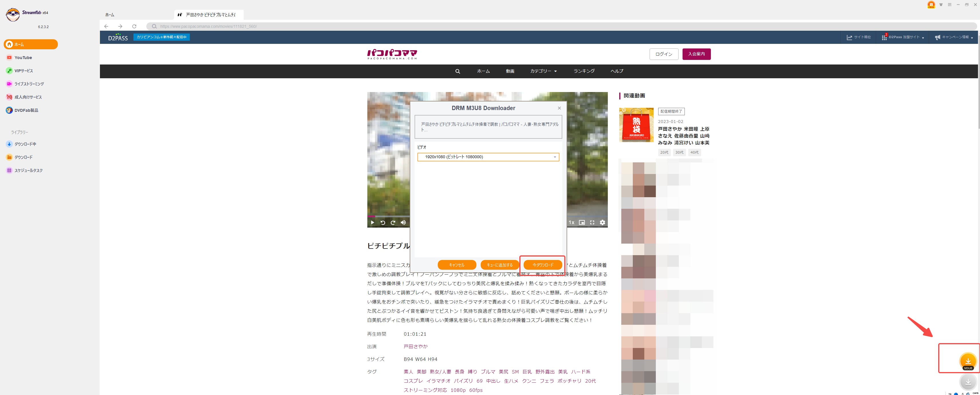Switch to the 戸田さやか browser tab
Viewport: 980px width, 395px height.
click(209, 15)
